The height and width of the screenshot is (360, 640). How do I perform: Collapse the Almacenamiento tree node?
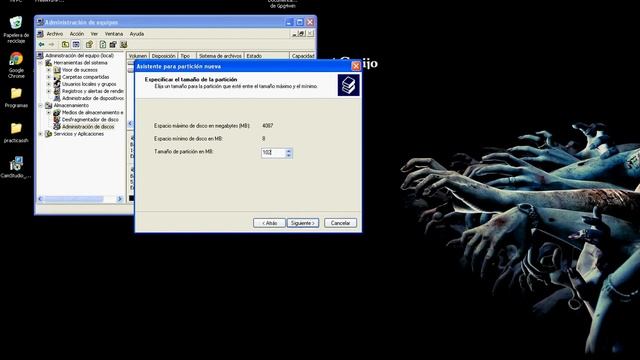tap(40, 105)
